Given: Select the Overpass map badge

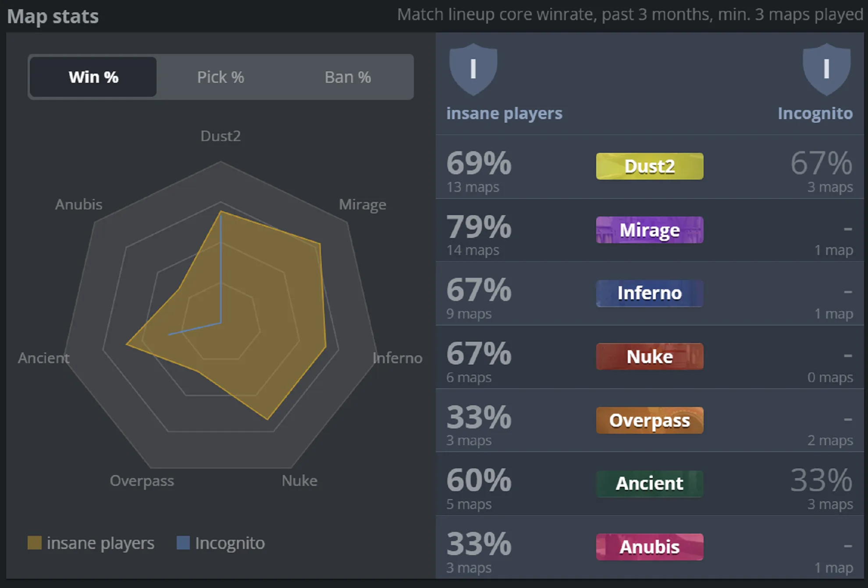Looking at the screenshot, I should [x=649, y=420].
